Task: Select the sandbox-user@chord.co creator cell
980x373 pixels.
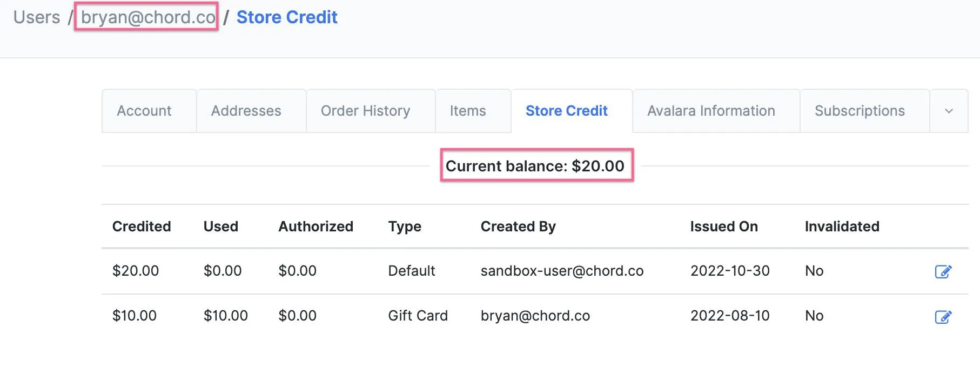Action: coord(562,271)
